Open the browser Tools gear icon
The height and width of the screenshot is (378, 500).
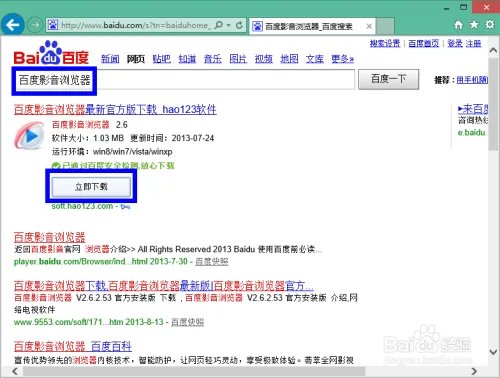coord(489,24)
